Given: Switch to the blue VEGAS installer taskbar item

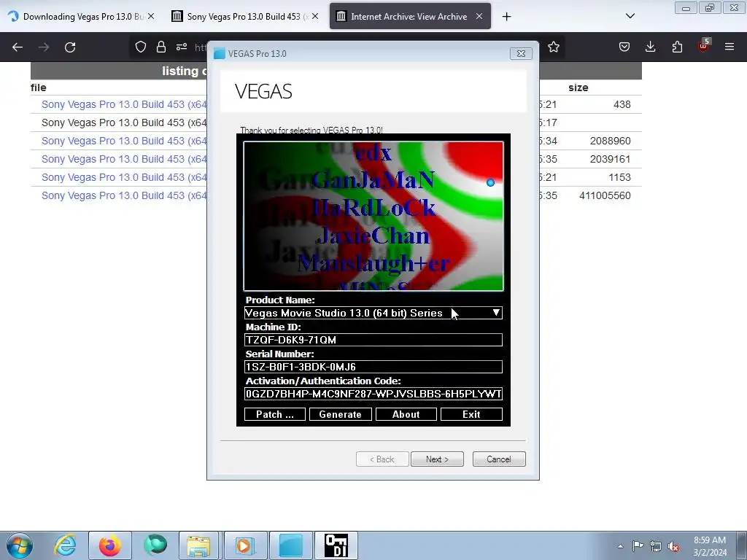Looking at the screenshot, I should pos(291,545).
